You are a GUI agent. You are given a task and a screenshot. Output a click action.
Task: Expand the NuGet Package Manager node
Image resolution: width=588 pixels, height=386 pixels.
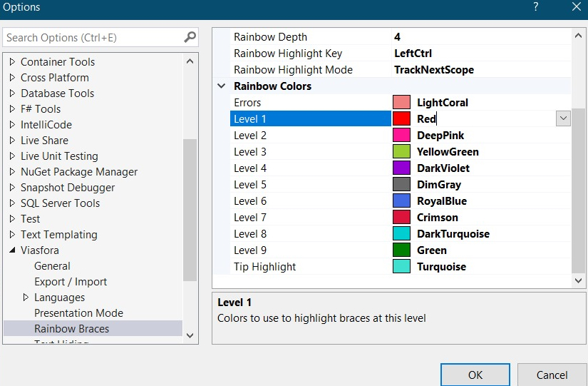[12, 172]
